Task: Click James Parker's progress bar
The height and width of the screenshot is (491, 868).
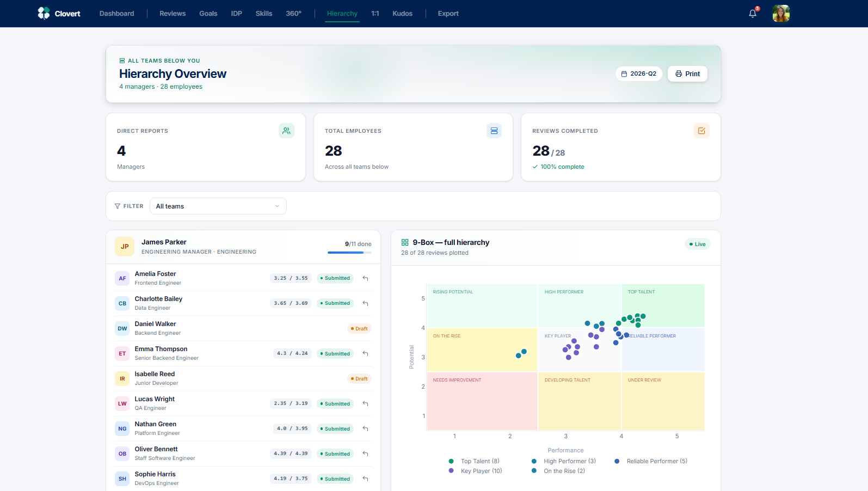Action: [349, 253]
